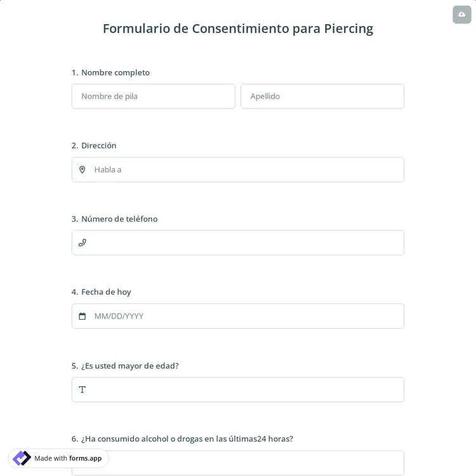Click the Dirección question label
This screenshot has height=476, width=476.
pyautogui.click(x=98, y=145)
